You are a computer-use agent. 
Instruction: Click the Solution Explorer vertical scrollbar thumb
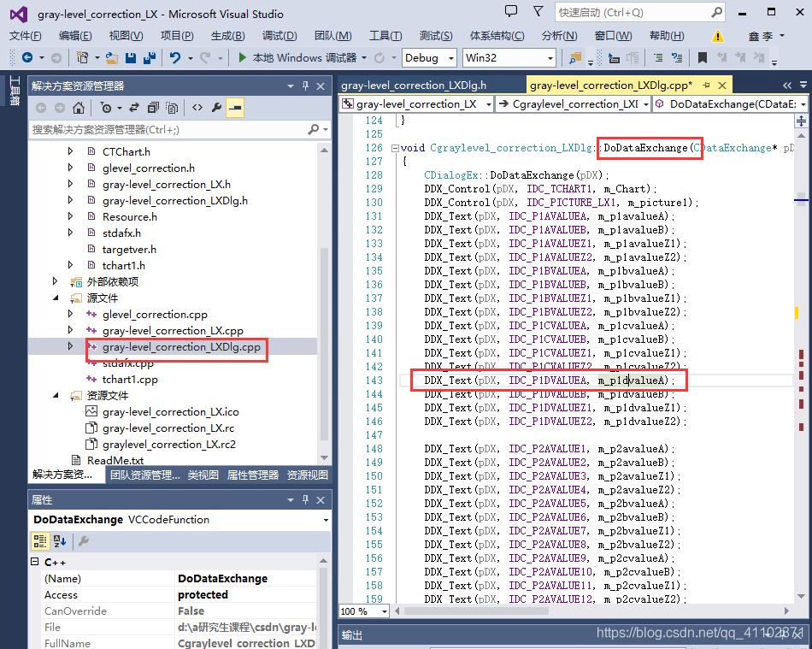click(324, 344)
